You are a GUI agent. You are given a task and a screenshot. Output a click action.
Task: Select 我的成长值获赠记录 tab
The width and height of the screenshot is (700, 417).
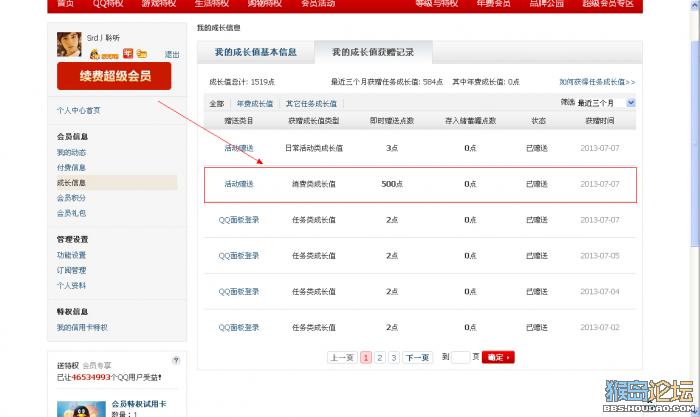[x=373, y=52]
